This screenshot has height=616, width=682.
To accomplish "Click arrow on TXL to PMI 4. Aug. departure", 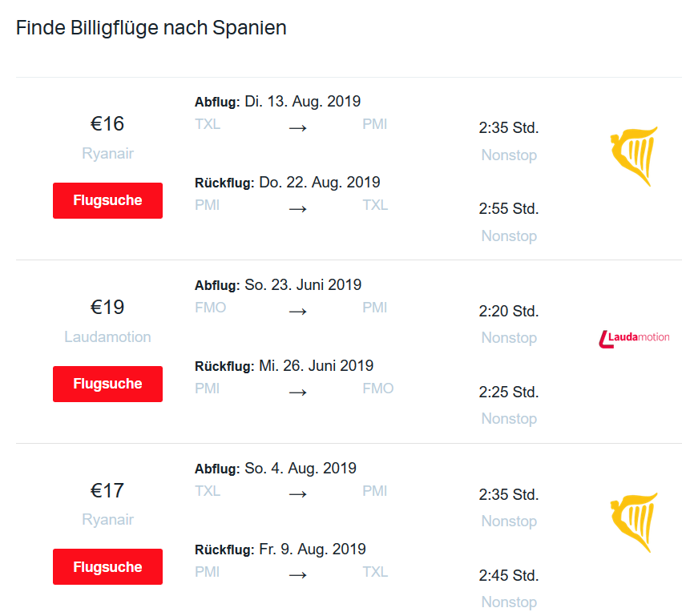I will coord(298,495).
